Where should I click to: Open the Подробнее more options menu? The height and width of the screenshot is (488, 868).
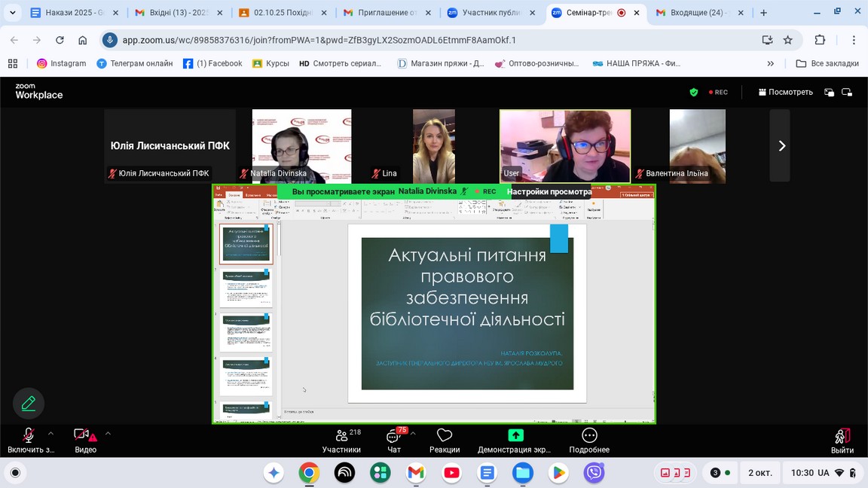pos(589,441)
